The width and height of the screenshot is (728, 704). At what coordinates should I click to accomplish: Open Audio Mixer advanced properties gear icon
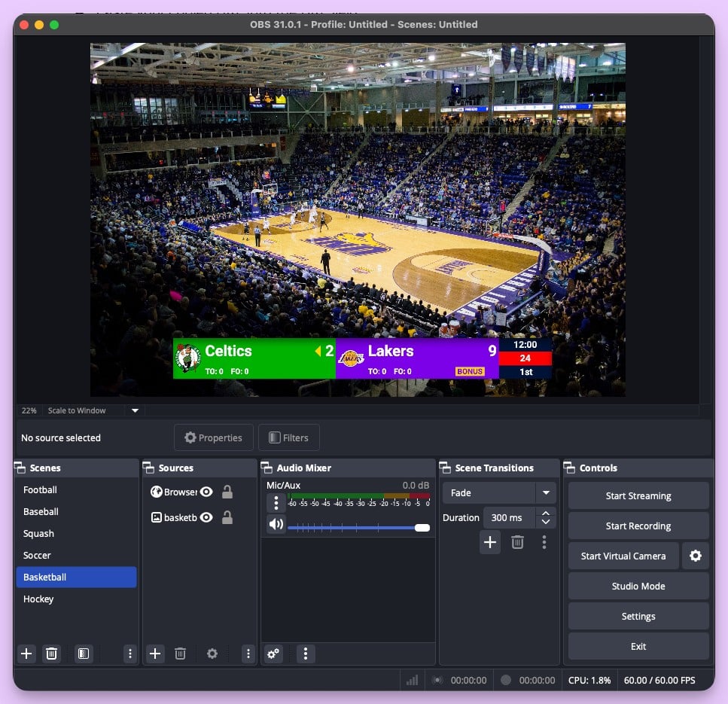pos(273,654)
